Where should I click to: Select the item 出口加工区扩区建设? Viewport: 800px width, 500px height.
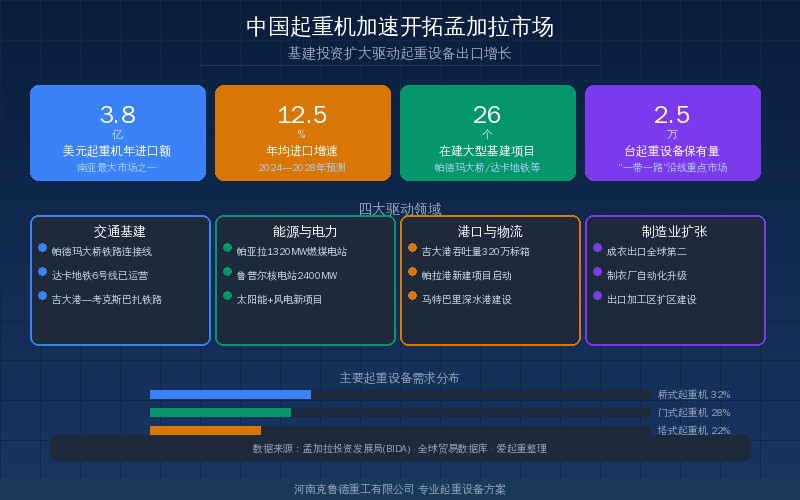(652, 299)
